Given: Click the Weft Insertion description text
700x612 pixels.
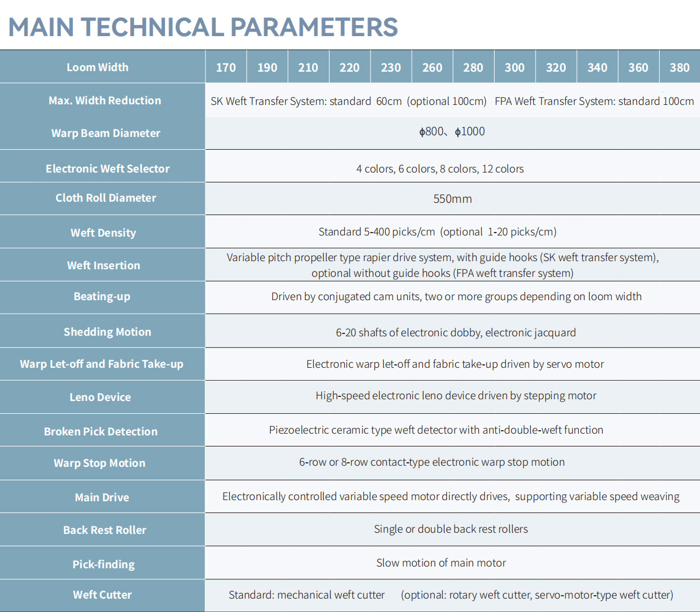Looking at the screenshot, I should (443, 265).
